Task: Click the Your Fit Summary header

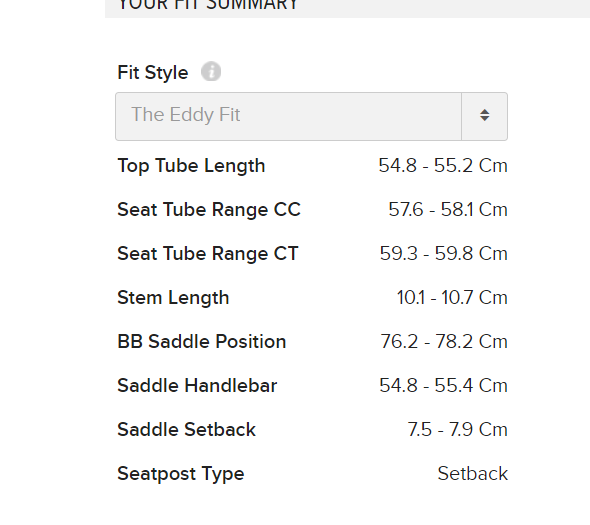Action: [x=208, y=5]
